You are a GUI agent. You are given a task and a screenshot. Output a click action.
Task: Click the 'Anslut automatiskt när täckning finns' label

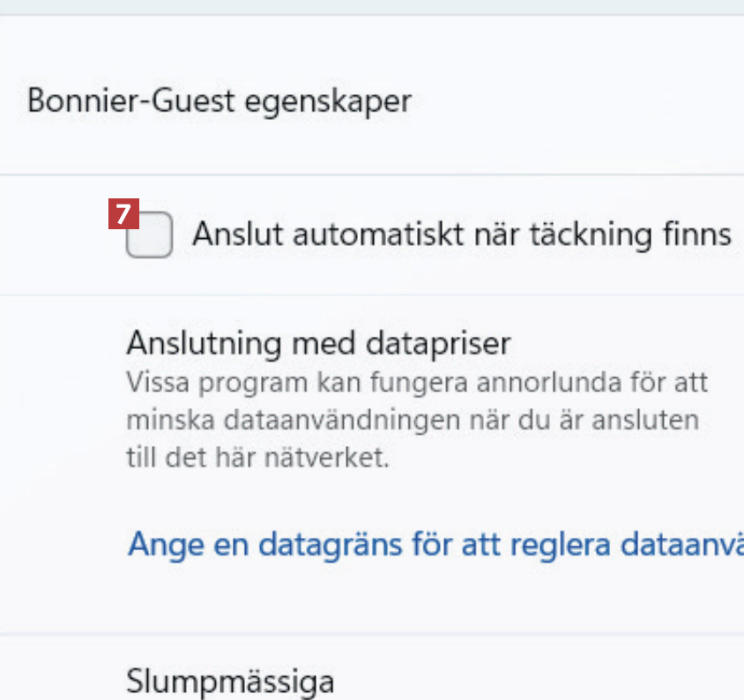tap(461, 235)
